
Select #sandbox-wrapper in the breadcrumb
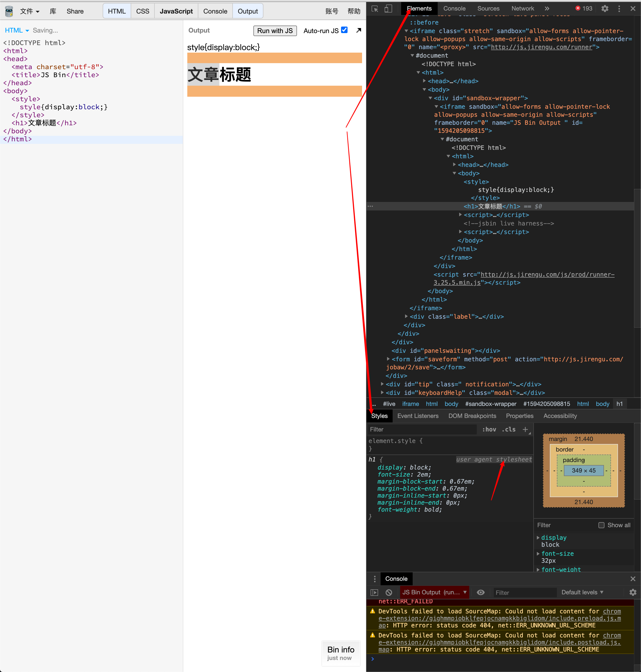point(491,404)
